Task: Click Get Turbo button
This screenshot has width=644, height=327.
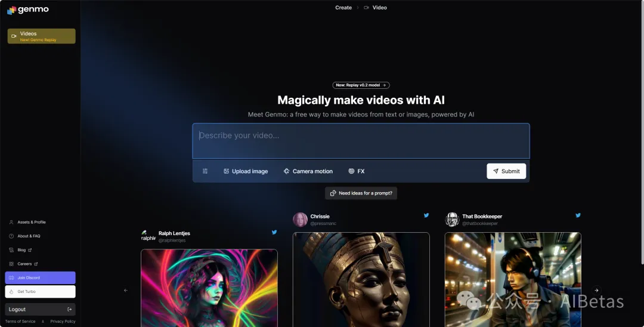Action: point(41,292)
